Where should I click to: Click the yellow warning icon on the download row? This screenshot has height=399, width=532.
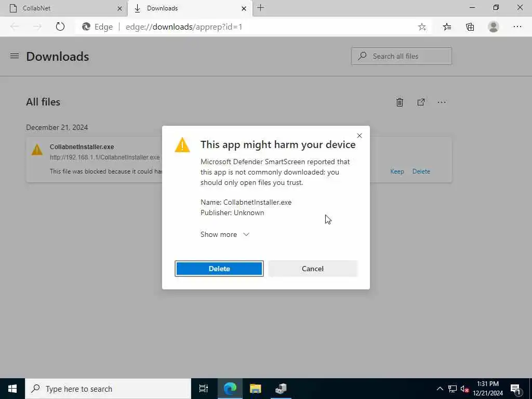pos(37,150)
